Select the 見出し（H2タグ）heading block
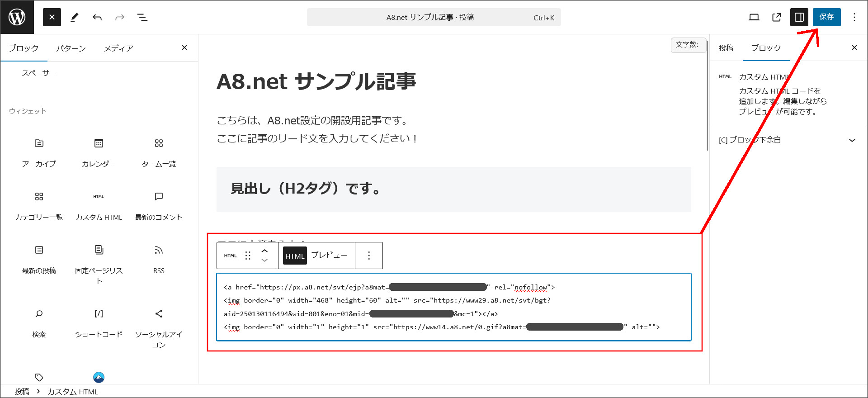 (453, 189)
